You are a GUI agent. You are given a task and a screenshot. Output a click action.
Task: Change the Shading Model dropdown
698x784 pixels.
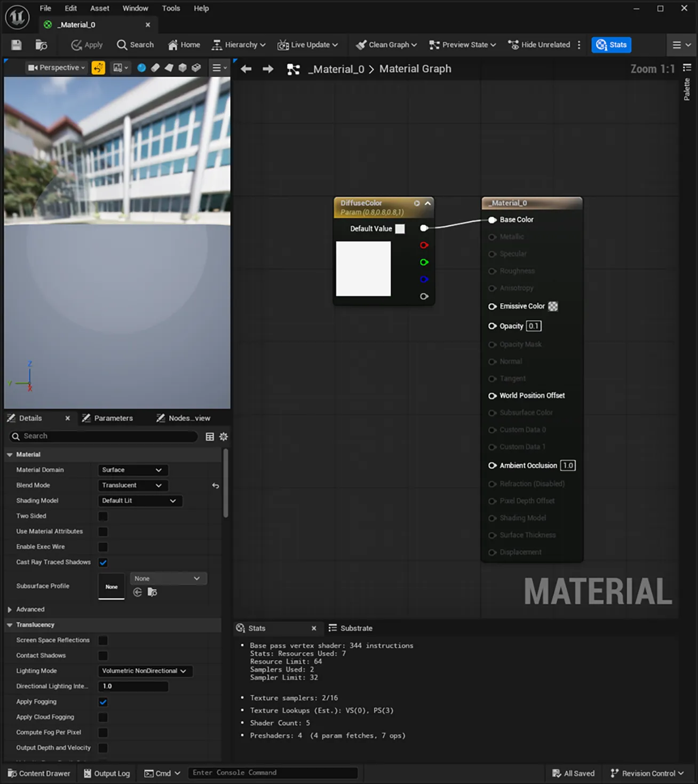click(x=140, y=501)
